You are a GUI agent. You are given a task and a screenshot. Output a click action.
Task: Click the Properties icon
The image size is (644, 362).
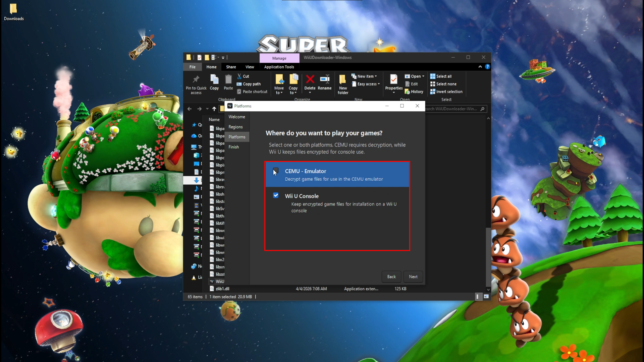[x=393, y=80]
